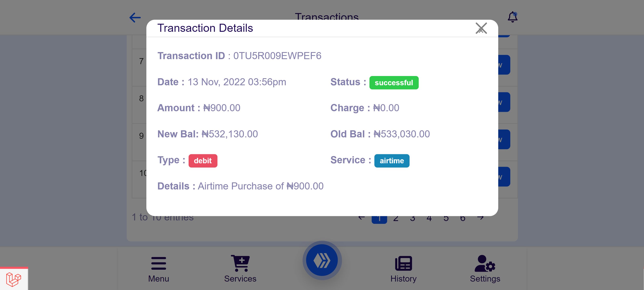Click the Laravel debug logo icon

pyautogui.click(x=13, y=279)
